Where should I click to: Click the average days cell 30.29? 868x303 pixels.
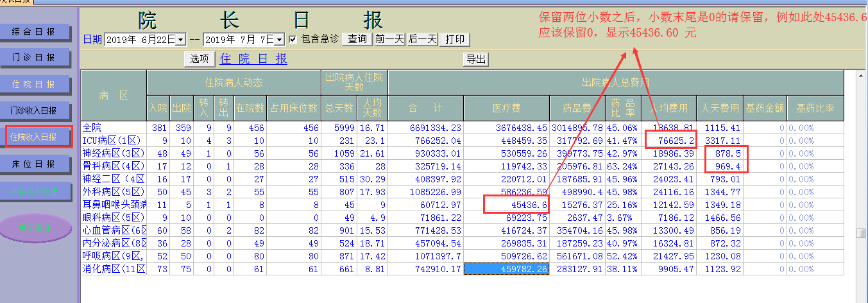click(x=371, y=178)
